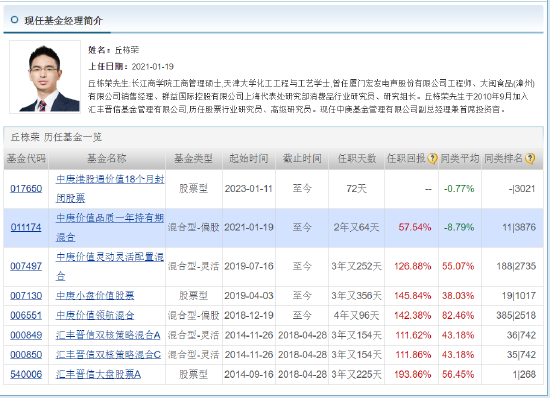Select end date 2018-04-28 in 540006 row
The width and height of the screenshot is (550, 398).
[x=302, y=375]
